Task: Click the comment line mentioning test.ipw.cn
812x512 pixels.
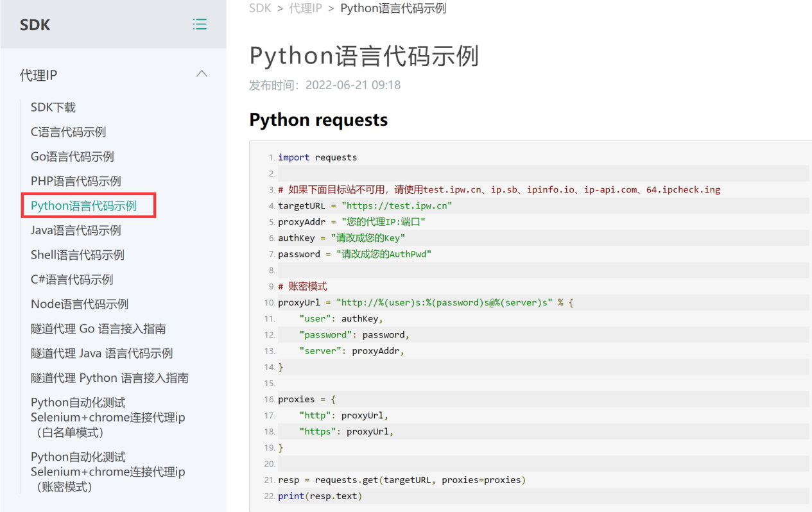Action: point(499,189)
